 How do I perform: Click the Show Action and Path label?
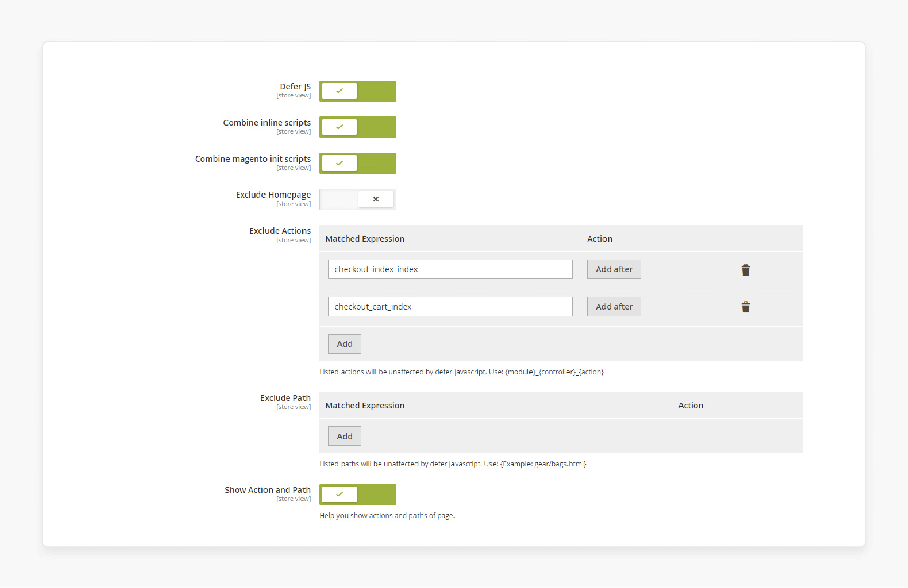pyautogui.click(x=268, y=490)
